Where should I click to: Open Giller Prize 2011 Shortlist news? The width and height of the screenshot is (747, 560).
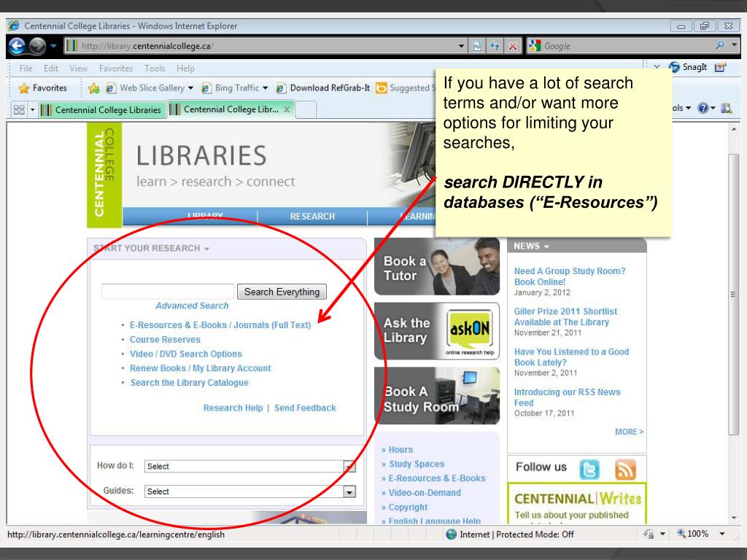(565, 316)
